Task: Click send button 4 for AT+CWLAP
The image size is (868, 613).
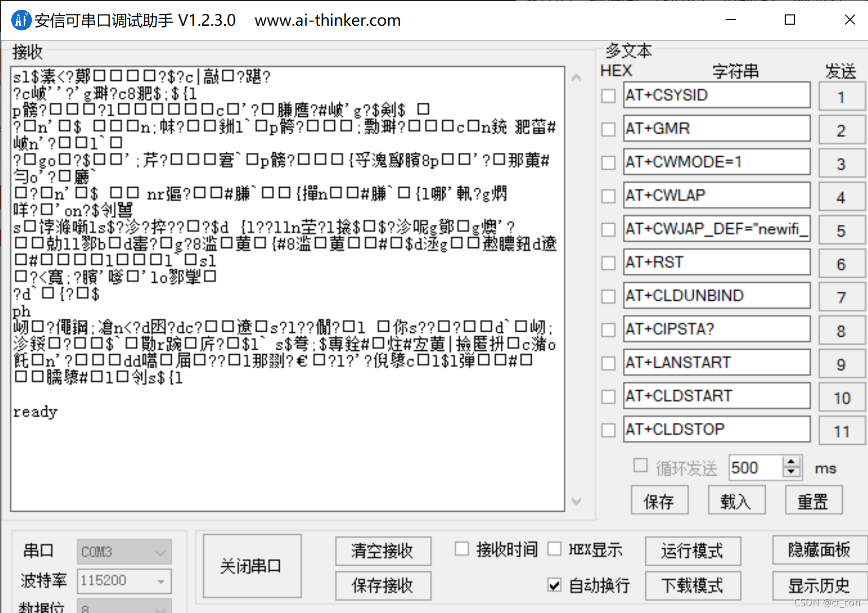Action: click(841, 196)
